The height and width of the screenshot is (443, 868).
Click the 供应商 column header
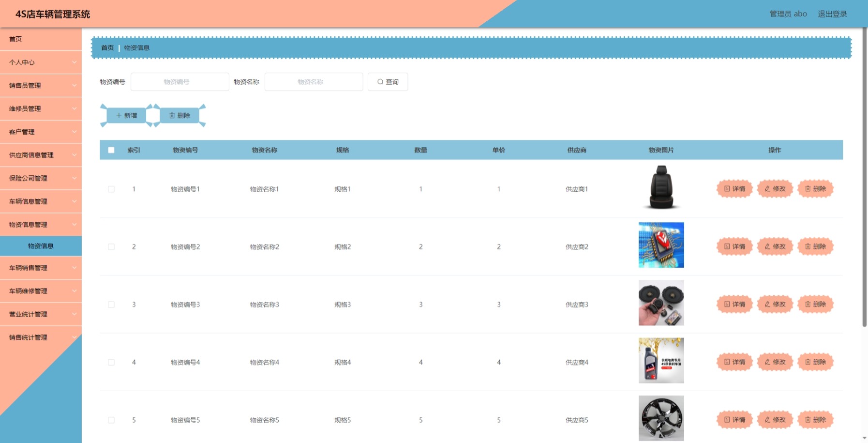click(577, 150)
